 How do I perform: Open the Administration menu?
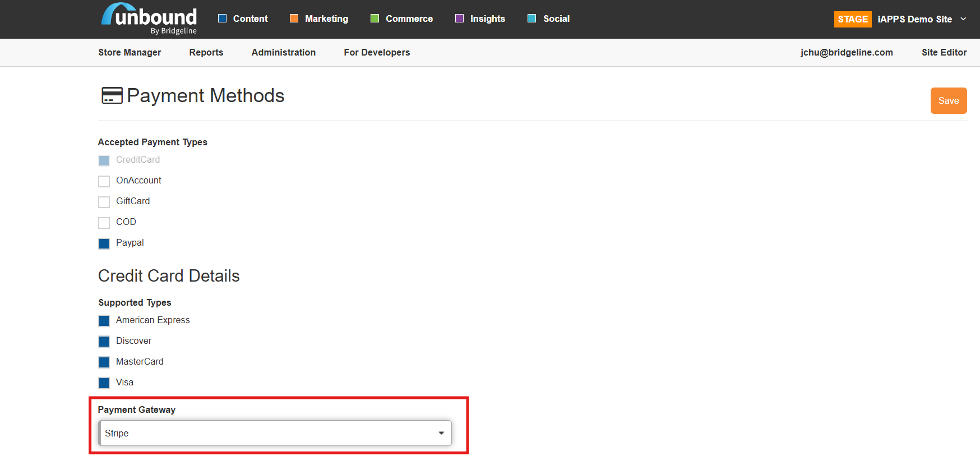(x=283, y=52)
